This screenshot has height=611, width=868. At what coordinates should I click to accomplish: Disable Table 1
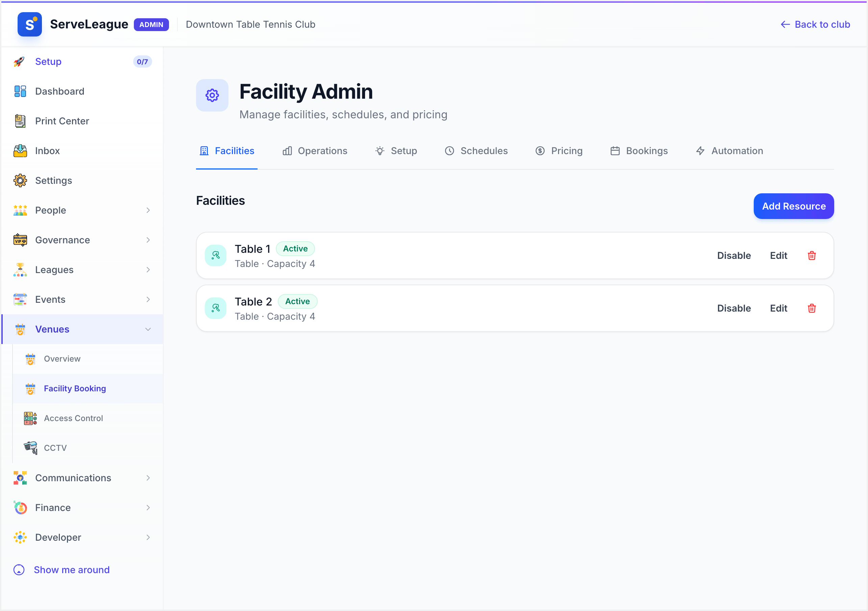pos(734,255)
